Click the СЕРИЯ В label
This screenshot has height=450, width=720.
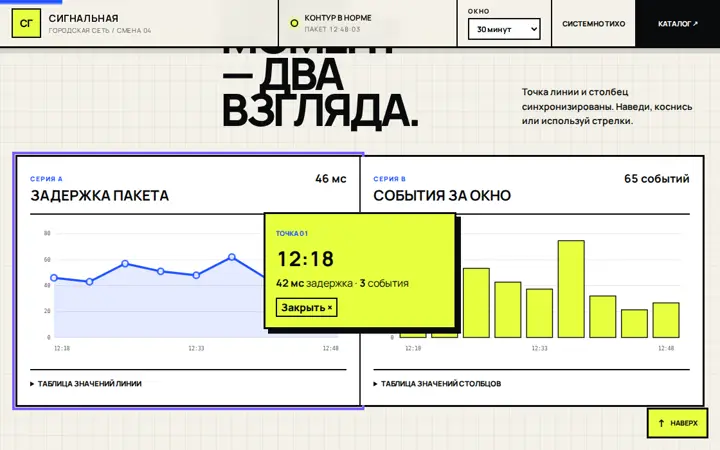tap(389, 179)
